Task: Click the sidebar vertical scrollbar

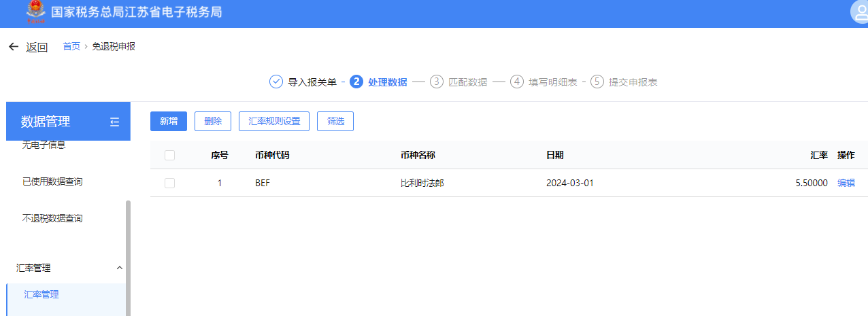Action: click(x=128, y=258)
